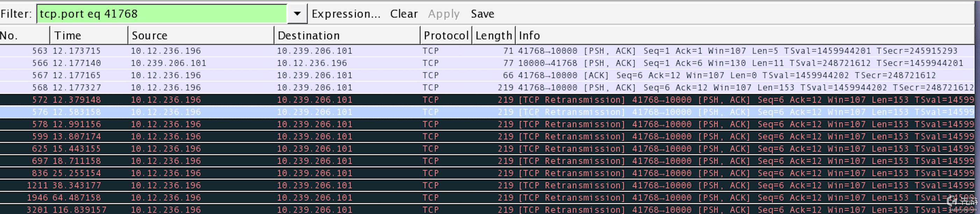The height and width of the screenshot is (214, 980).
Task: Sort by Destination column header
Action: click(x=347, y=35)
